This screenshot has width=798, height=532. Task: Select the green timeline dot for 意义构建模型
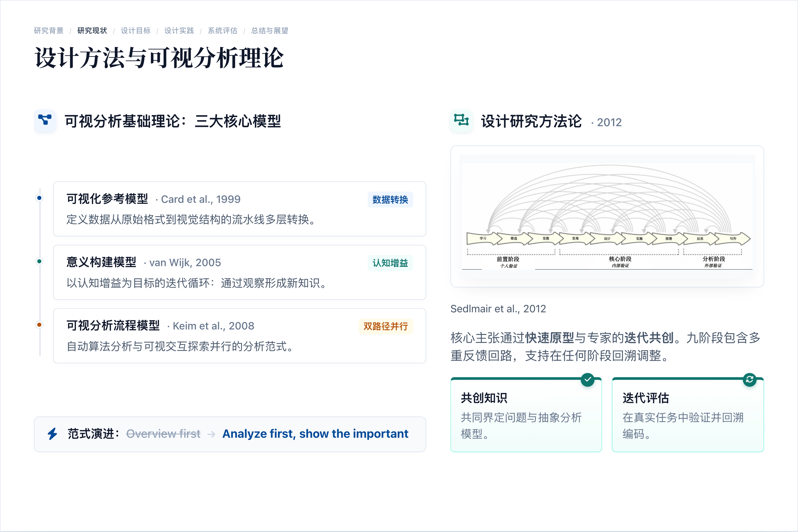(39, 261)
